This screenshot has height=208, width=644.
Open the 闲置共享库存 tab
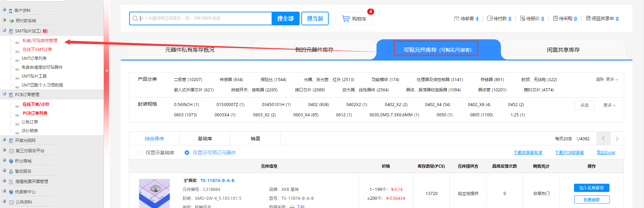(x=563, y=50)
